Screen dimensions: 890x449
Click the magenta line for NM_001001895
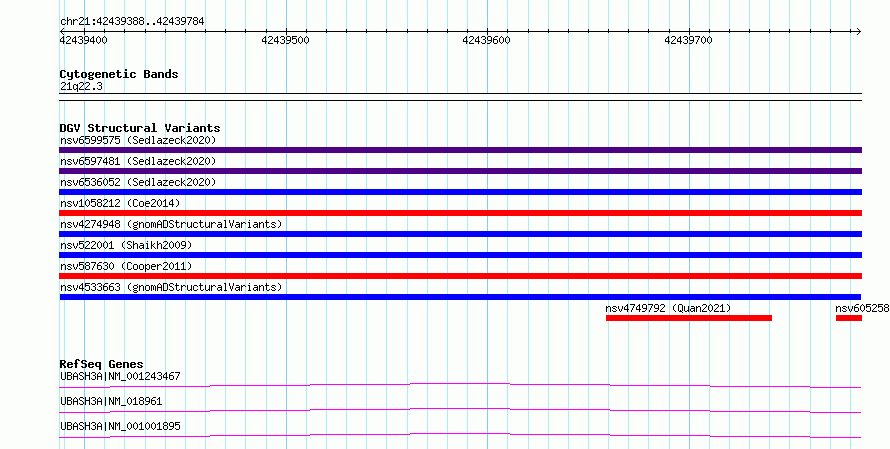pos(460,435)
